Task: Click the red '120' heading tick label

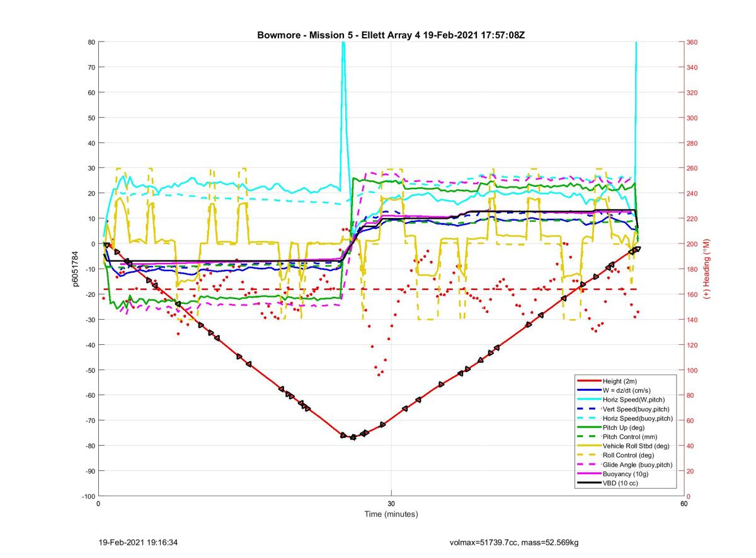Action: click(x=692, y=345)
